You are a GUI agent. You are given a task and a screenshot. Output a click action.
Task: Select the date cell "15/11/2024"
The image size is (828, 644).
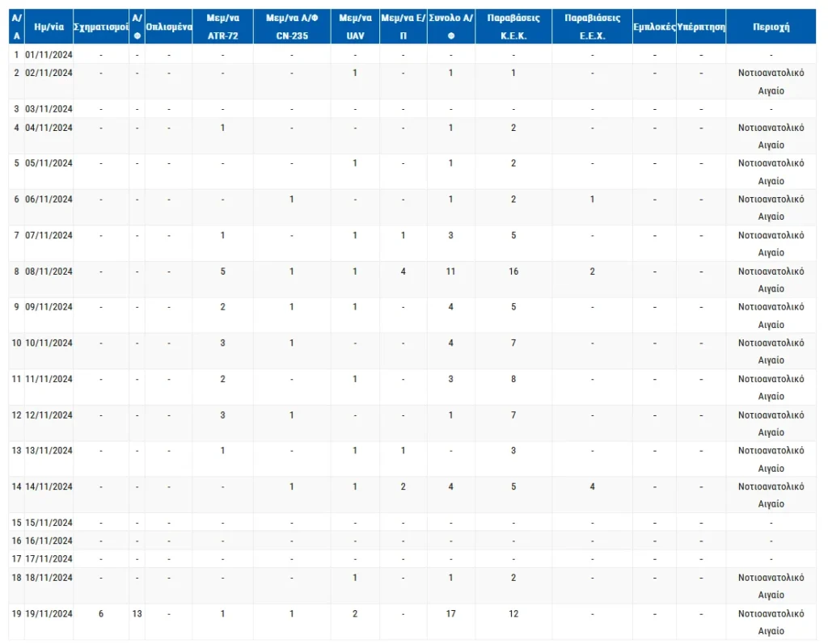click(x=49, y=523)
